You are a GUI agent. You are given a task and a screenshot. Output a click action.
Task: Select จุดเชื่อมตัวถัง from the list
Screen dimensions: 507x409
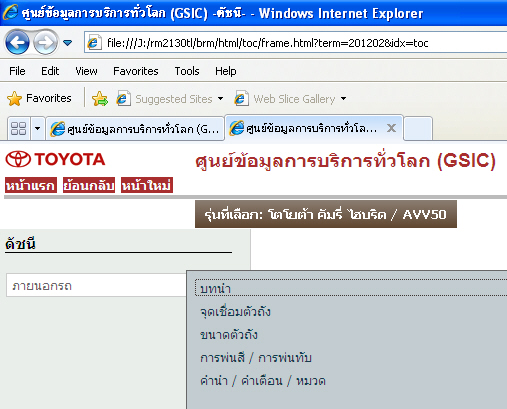point(235,312)
